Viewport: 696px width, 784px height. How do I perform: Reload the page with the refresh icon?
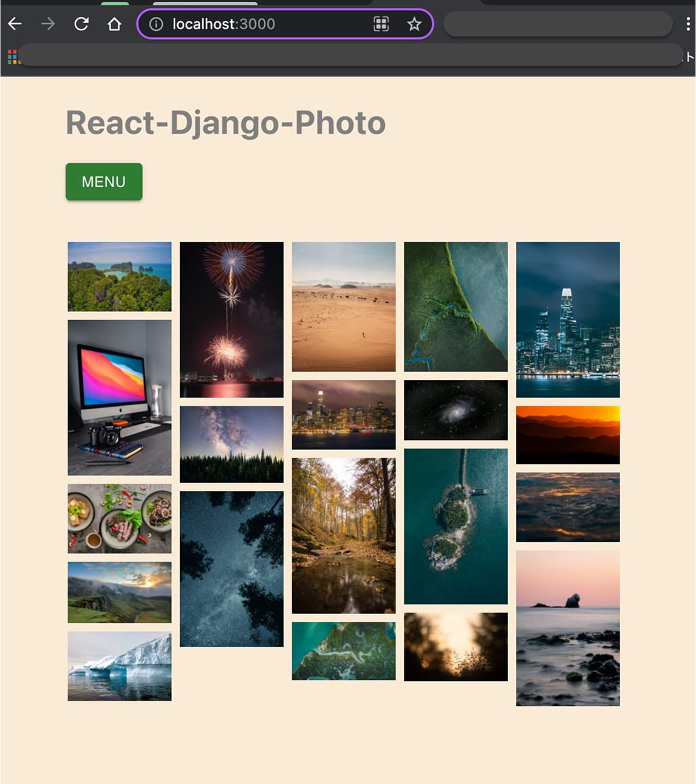tap(81, 24)
